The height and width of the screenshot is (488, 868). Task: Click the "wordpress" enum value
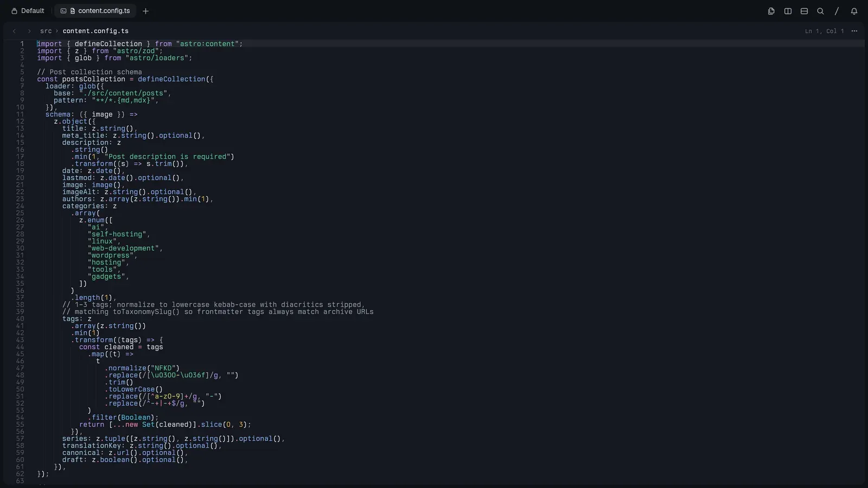(111, 255)
